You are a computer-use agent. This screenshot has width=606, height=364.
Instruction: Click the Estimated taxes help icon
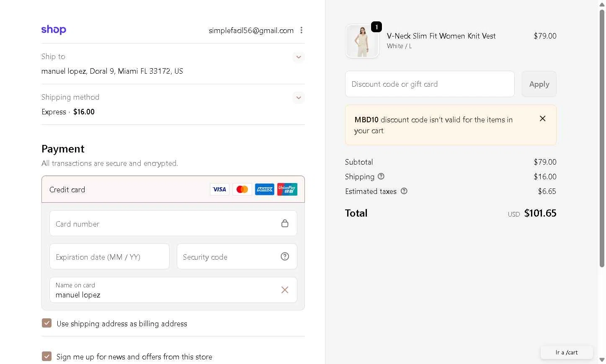[404, 191]
